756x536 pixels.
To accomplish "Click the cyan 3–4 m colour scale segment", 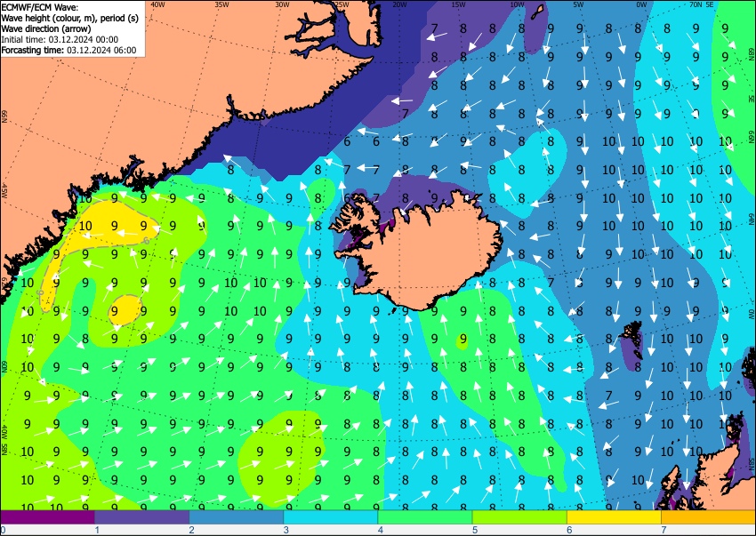I will (331, 517).
